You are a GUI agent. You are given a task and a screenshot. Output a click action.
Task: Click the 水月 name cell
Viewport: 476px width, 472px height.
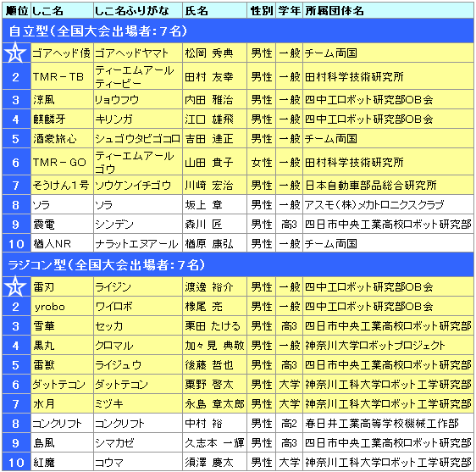pos(62,404)
